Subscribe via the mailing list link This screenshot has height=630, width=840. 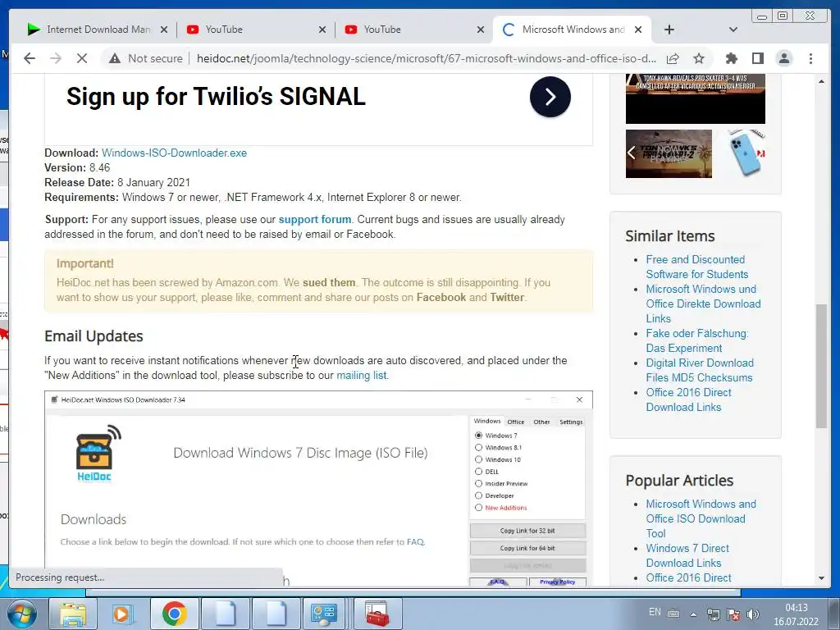361,375
